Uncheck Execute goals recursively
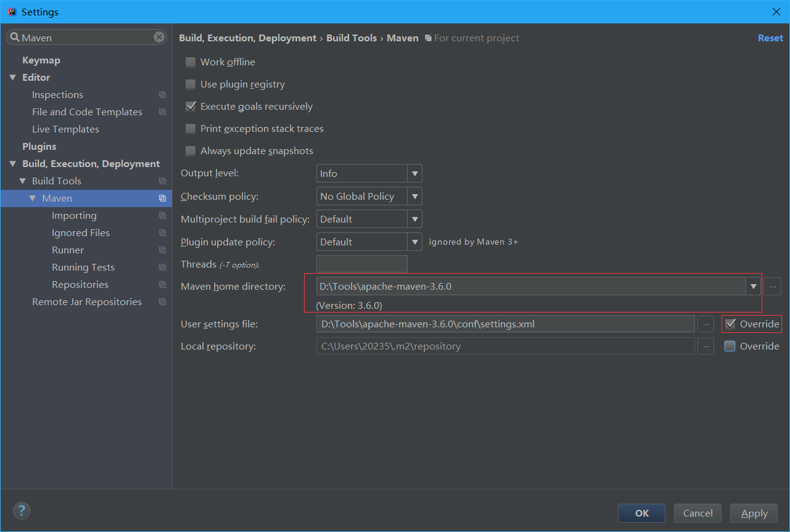Screen dimensions: 790x532 (191, 107)
